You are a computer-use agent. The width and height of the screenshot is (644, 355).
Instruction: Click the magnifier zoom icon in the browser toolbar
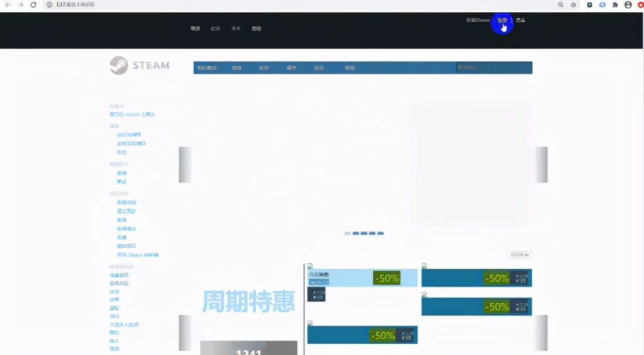[561, 5]
